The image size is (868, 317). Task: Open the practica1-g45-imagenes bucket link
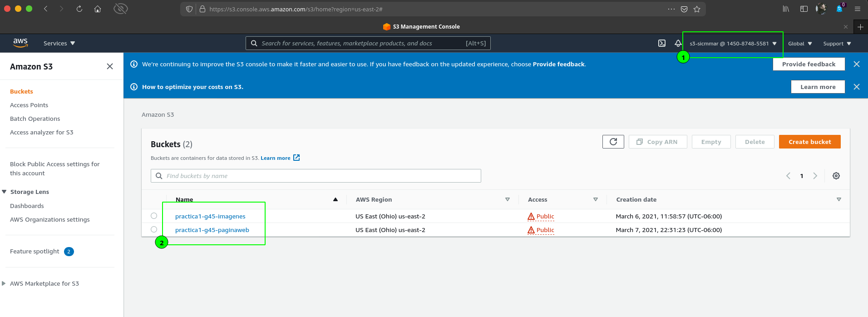210,216
